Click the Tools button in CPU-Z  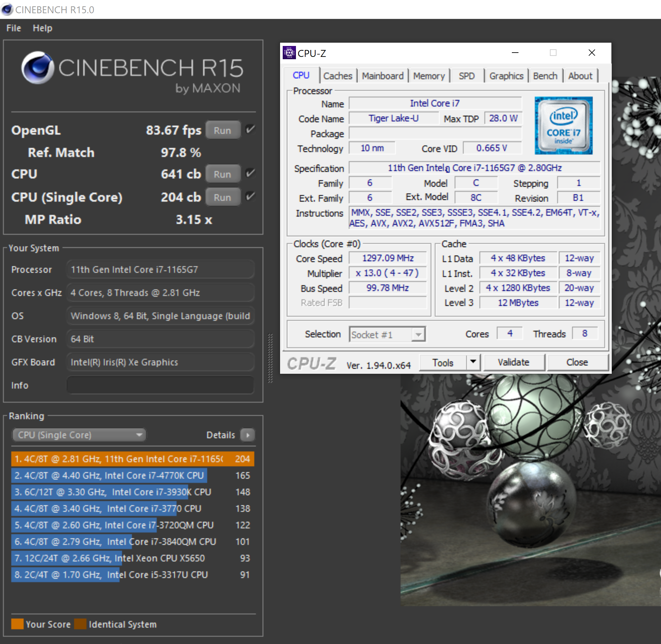[443, 362]
